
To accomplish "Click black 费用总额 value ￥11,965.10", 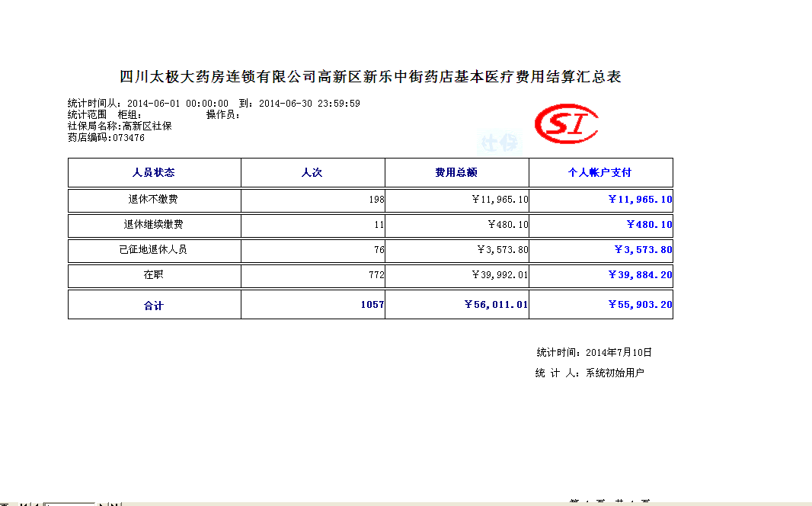I will point(500,200).
